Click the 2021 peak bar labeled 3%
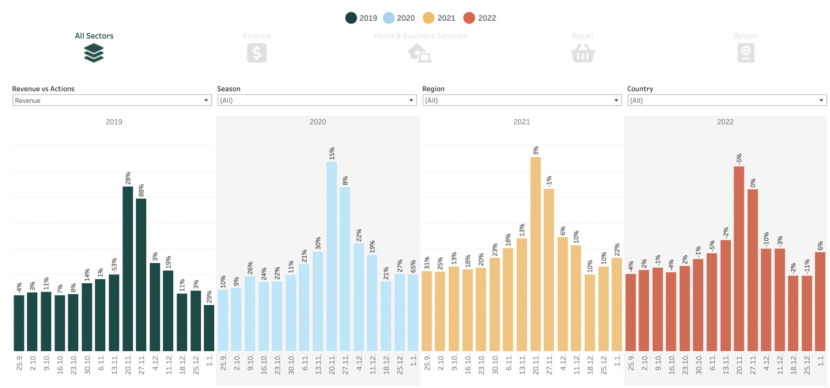 click(536, 254)
